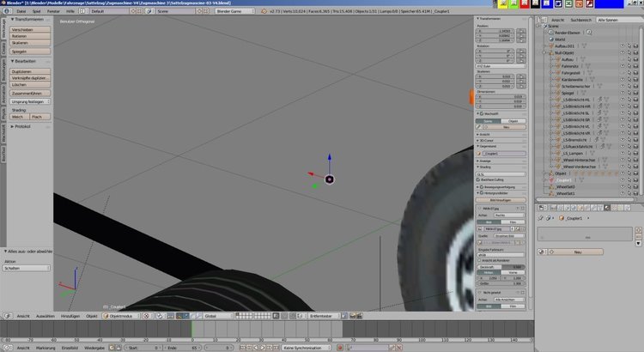644x352 pixels.
Task: Click the Rotieren button
Action: [30, 36]
